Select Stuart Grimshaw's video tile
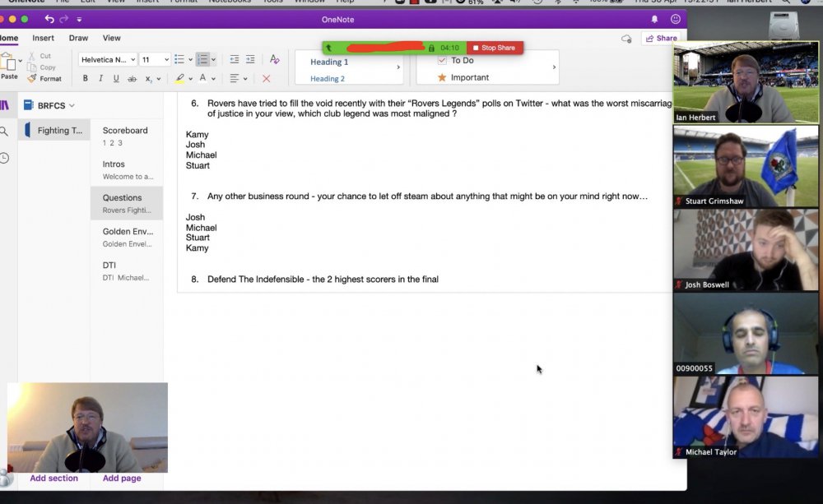The width and height of the screenshot is (823, 504). pyautogui.click(x=746, y=166)
